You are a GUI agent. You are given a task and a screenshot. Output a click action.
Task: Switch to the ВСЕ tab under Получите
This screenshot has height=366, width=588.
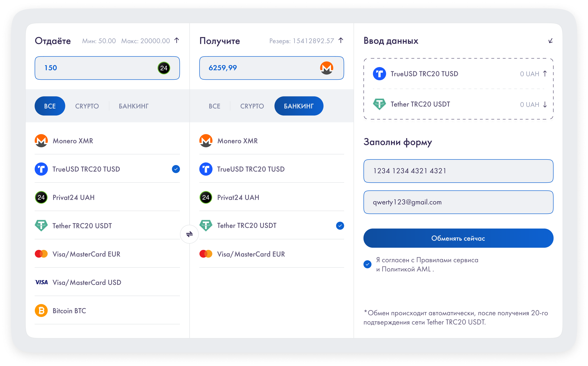click(x=214, y=106)
